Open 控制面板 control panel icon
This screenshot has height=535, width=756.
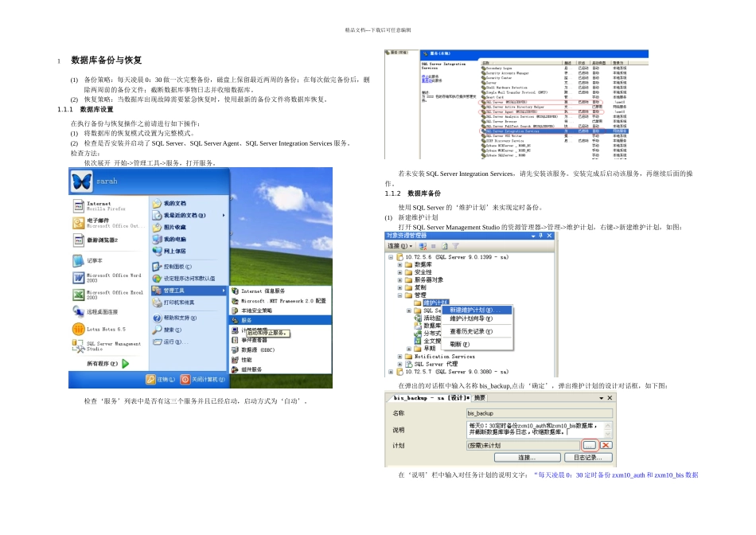[x=157, y=266]
